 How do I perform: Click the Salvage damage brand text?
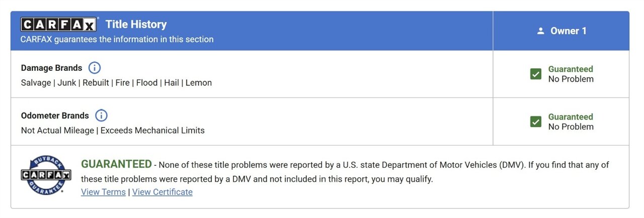click(36, 83)
